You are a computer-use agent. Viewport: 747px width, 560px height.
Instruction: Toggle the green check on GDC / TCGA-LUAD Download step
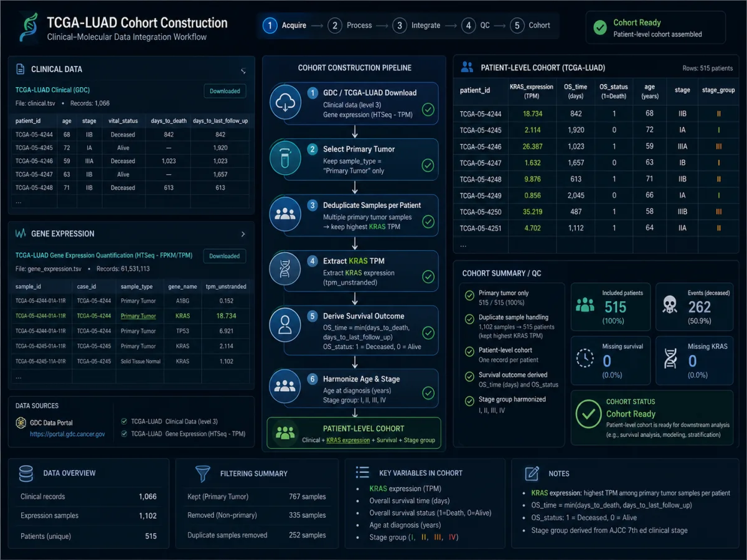point(428,110)
